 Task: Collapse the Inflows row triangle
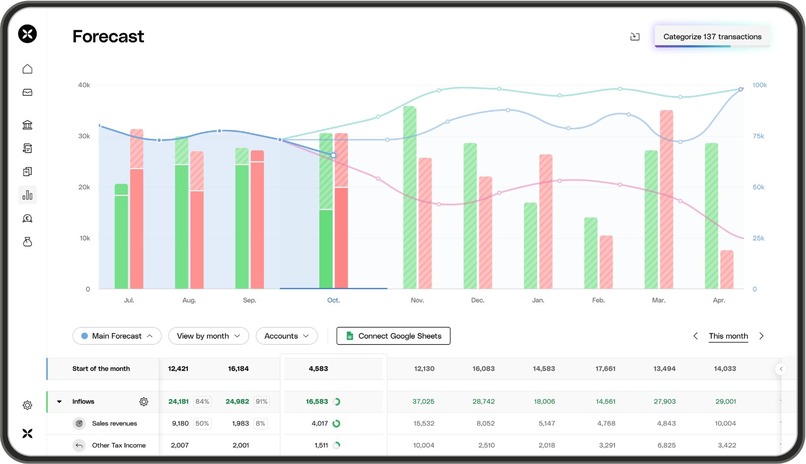(60, 402)
